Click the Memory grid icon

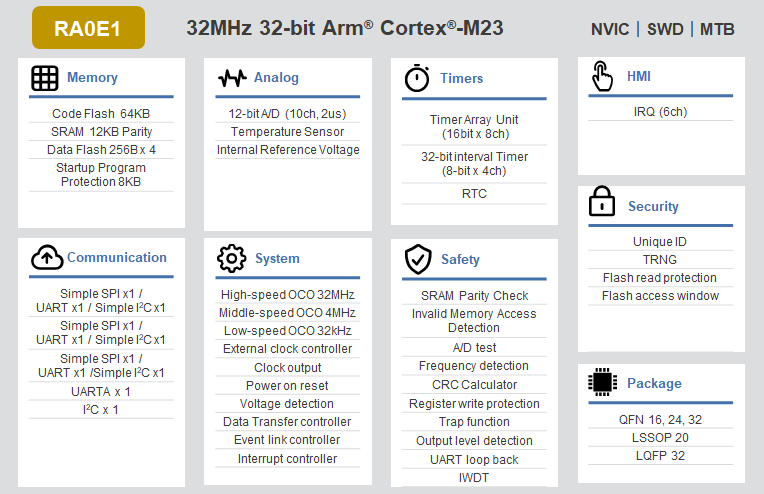point(45,78)
